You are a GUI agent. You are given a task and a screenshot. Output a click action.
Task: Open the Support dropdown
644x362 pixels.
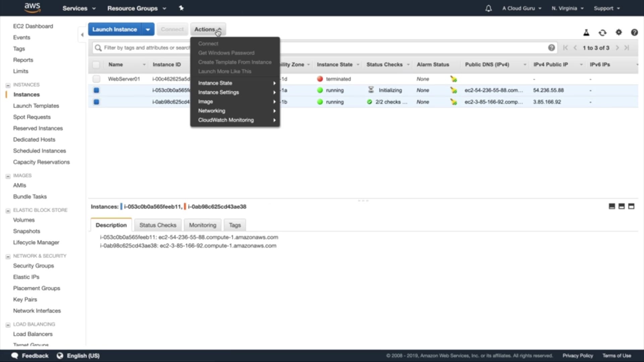tap(607, 8)
